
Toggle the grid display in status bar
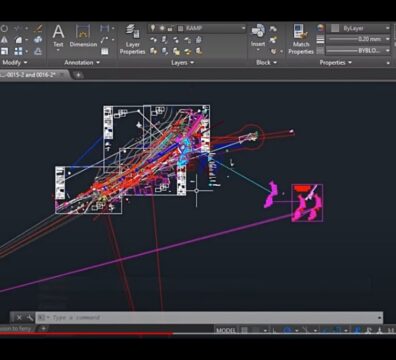tap(244, 330)
